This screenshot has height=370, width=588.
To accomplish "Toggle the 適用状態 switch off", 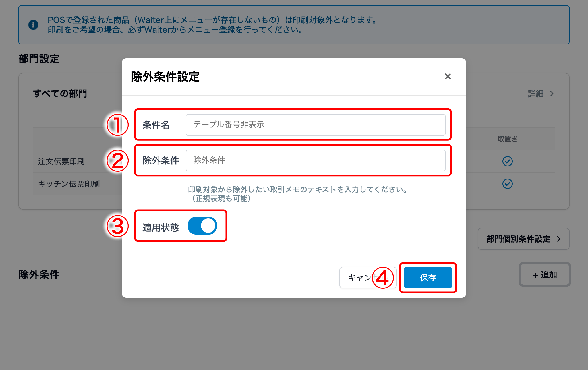I will (x=202, y=226).
